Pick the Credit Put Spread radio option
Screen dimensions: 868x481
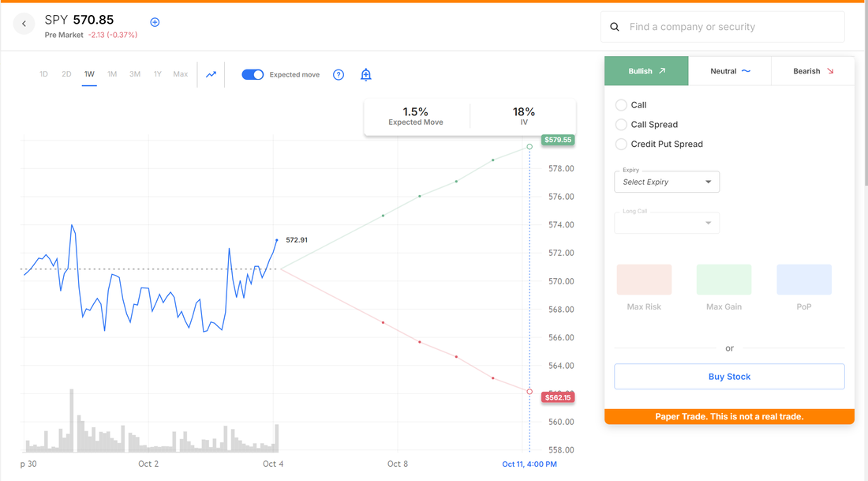click(x=621, y=144)
